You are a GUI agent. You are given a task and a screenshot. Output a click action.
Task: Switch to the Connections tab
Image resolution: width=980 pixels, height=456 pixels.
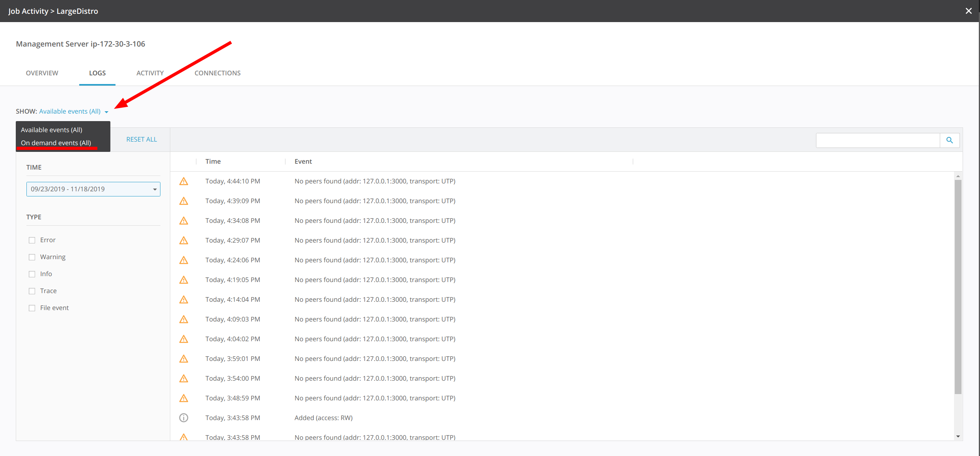point(217,73)
